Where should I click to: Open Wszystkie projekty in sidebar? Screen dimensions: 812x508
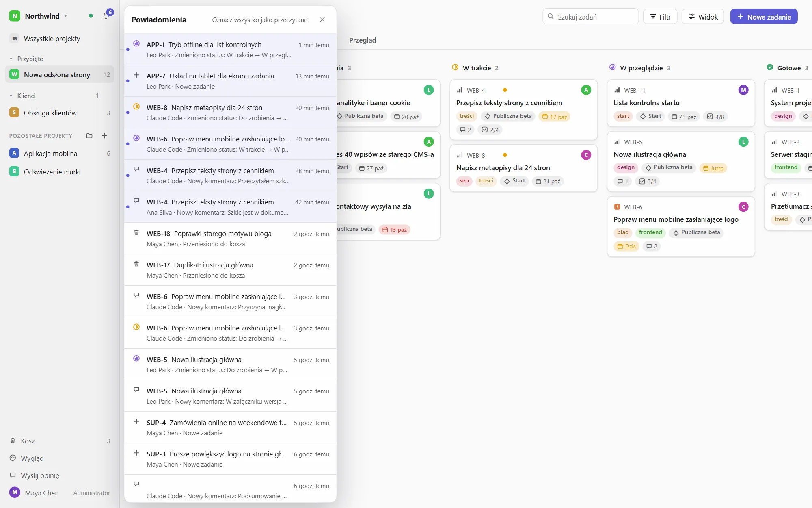[60, 39]
